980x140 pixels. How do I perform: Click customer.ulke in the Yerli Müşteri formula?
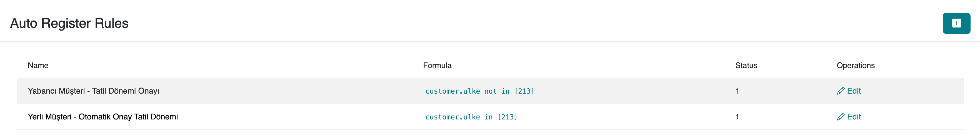pyautogui.click(x=452, y=117)
